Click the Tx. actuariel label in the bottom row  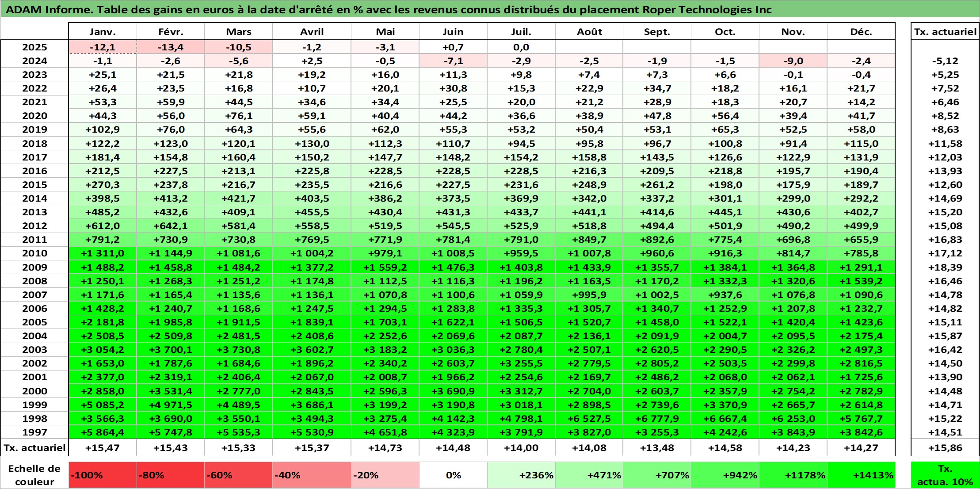(x=34, y=447)
